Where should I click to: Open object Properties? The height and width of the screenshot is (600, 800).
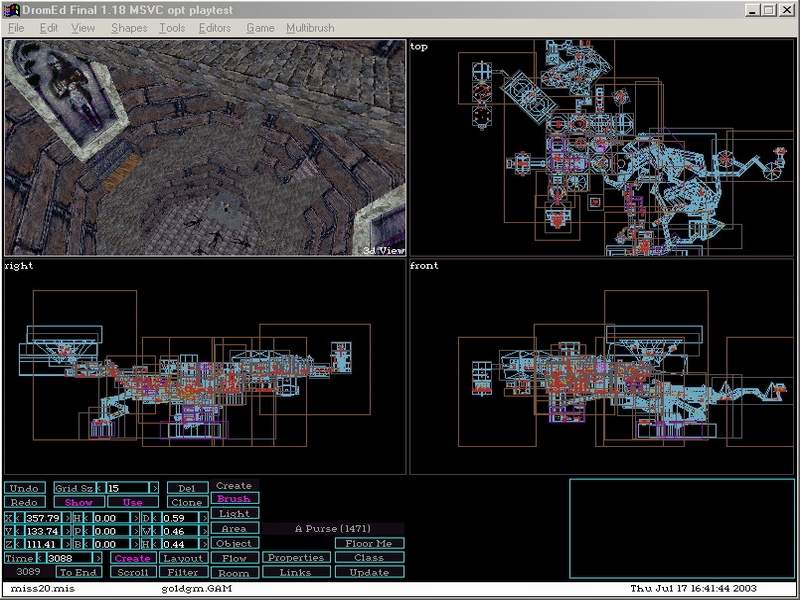296,558
